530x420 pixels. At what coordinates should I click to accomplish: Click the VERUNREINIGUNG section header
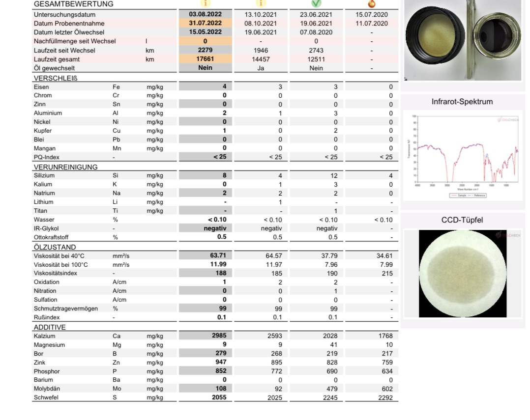[x=65, y=167]
